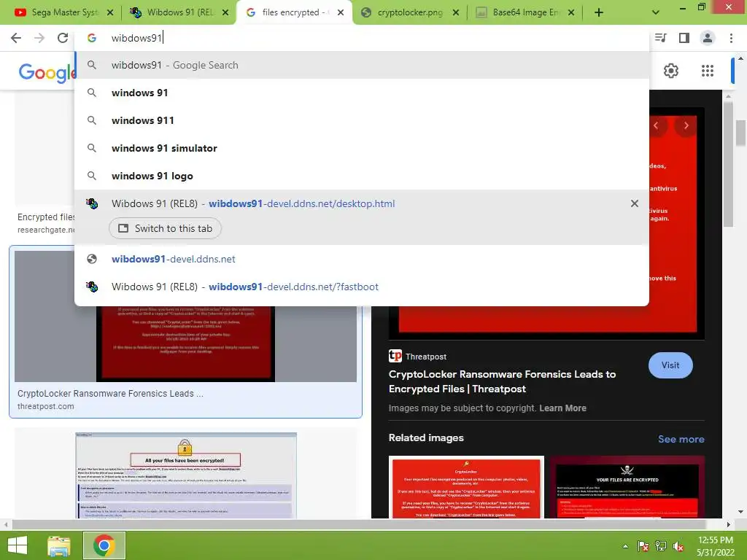Open the 'Your files are encrypted' related thumbnail
This screenshot has height=560, width=747.
(627, 486)
